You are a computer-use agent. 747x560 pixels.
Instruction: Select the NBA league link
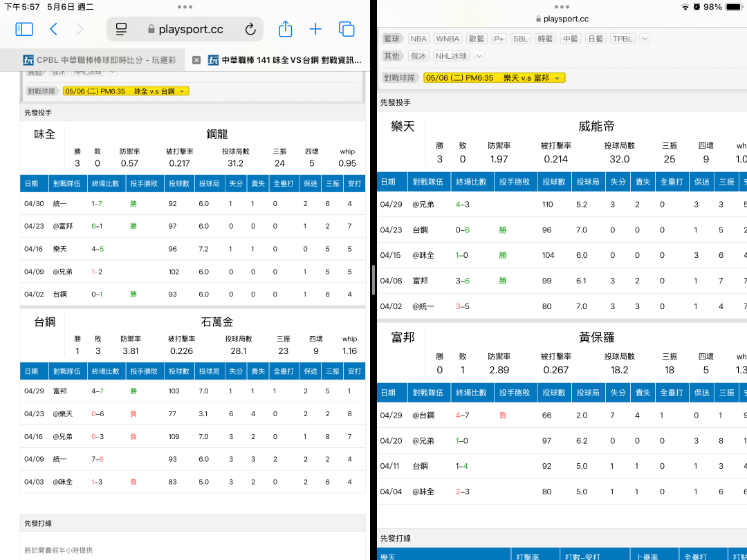418,39
